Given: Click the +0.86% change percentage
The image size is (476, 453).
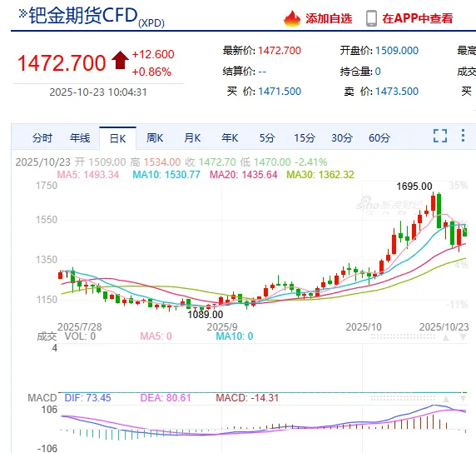Looking at the screenshot, I should [x=151, y=72].
